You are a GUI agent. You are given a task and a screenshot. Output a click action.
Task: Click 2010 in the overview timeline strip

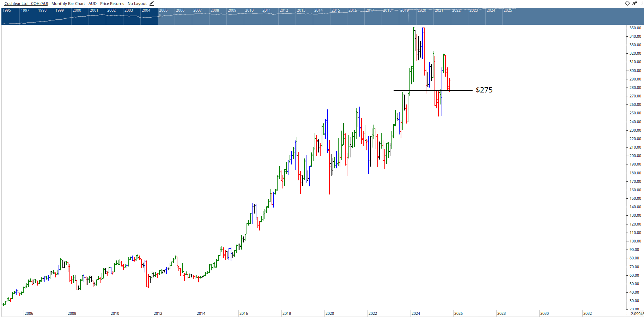[249, 10]
